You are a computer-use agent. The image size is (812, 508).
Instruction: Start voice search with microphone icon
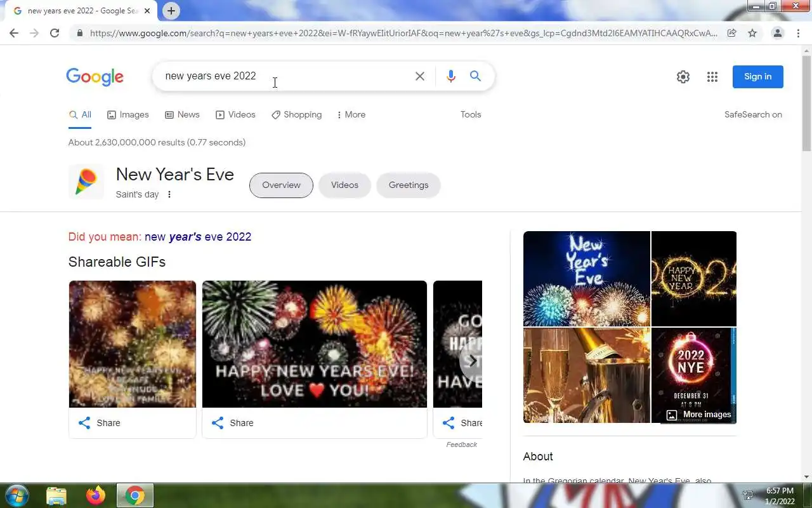pos(451,76)
